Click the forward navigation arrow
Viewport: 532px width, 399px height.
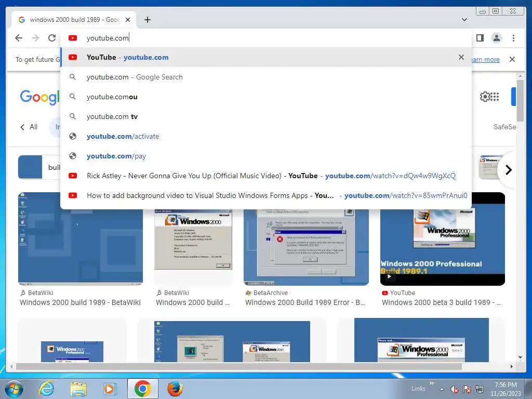point(35,38)
